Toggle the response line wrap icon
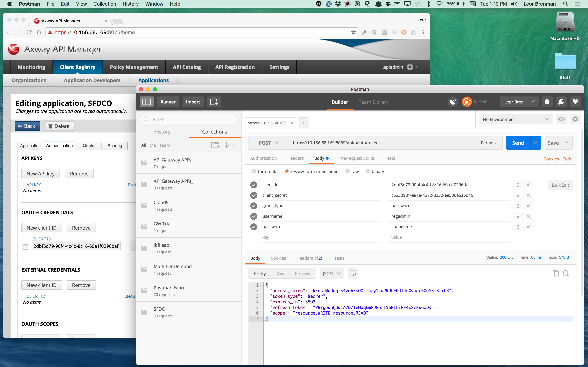Screen dimensions: 588x367 coord(353,274)
